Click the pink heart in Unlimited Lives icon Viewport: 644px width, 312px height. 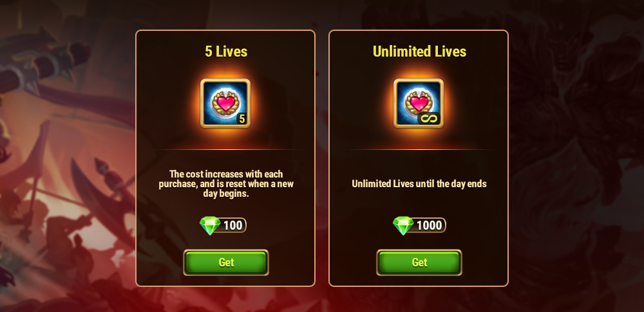pos(419,103)
